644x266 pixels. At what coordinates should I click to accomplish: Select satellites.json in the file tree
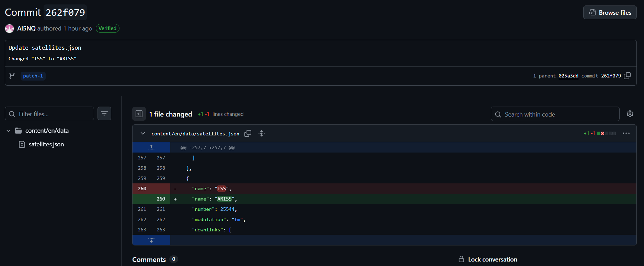pos(46,144)
